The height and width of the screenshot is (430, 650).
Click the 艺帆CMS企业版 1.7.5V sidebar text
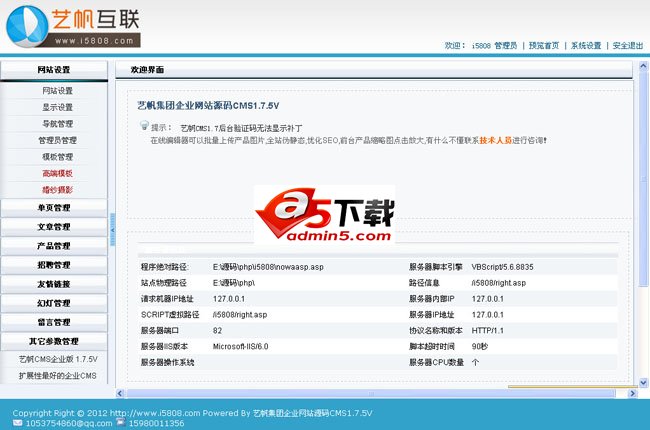coord(58,359)
